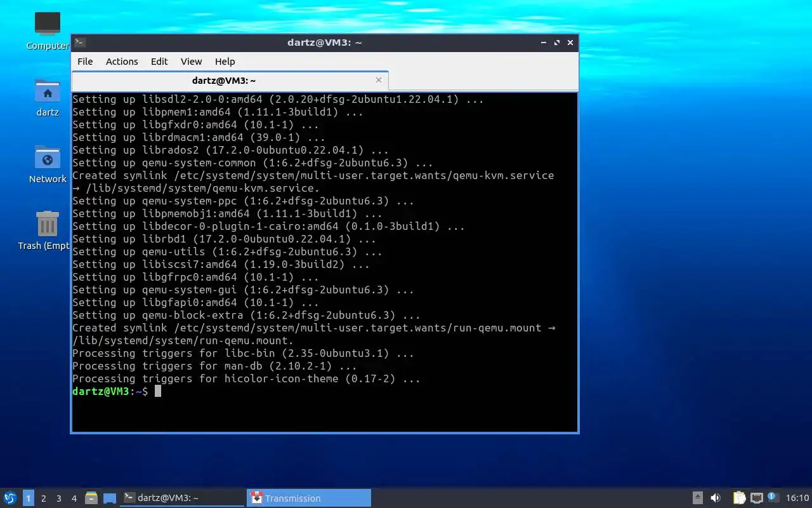Select Transmission taskbar entry
The width and height of the screenshot is (812, 508).
click(x=309, y=498)
